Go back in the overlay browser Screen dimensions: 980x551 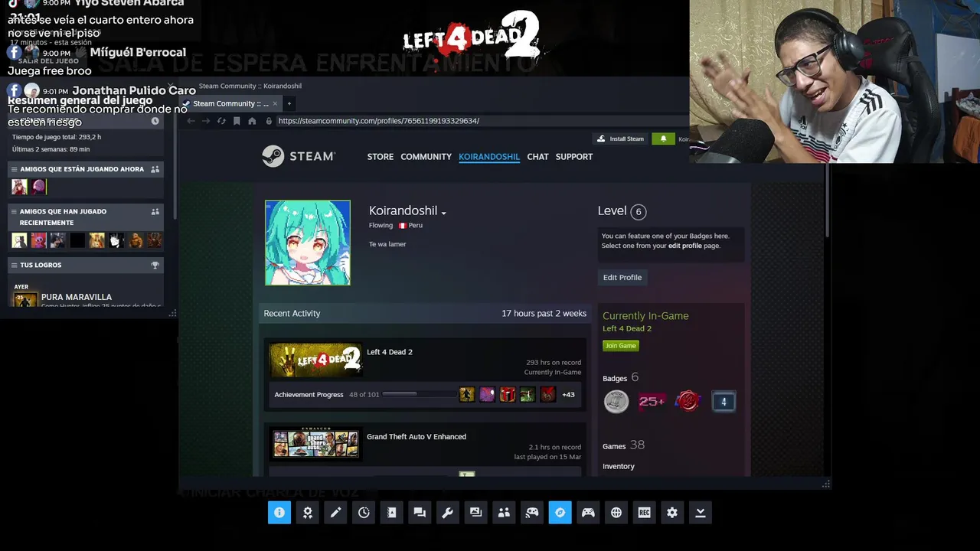(x=191, y=121)
